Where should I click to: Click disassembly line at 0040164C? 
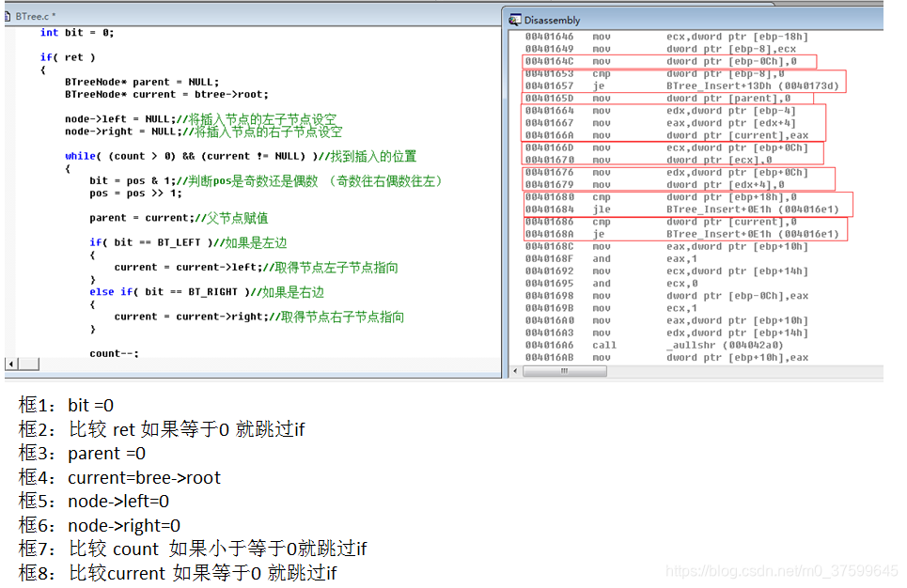661,61
